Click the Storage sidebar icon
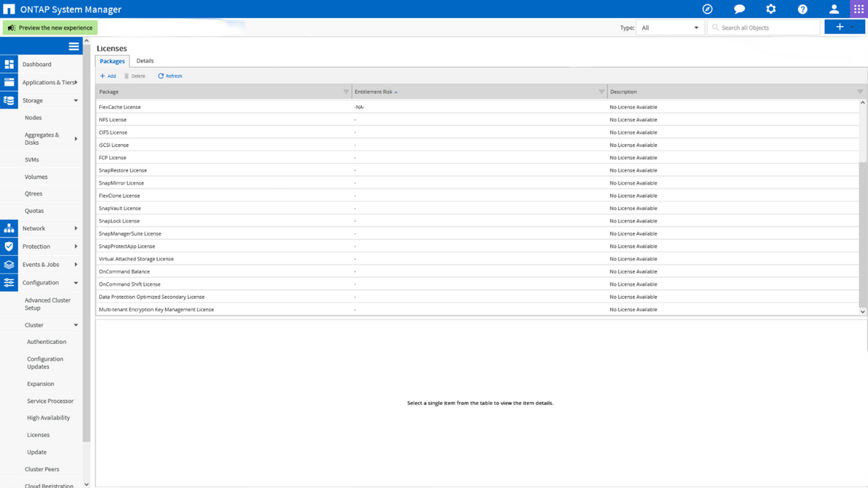This screenshot has height=488, width=868. click(x=9, y=101)
